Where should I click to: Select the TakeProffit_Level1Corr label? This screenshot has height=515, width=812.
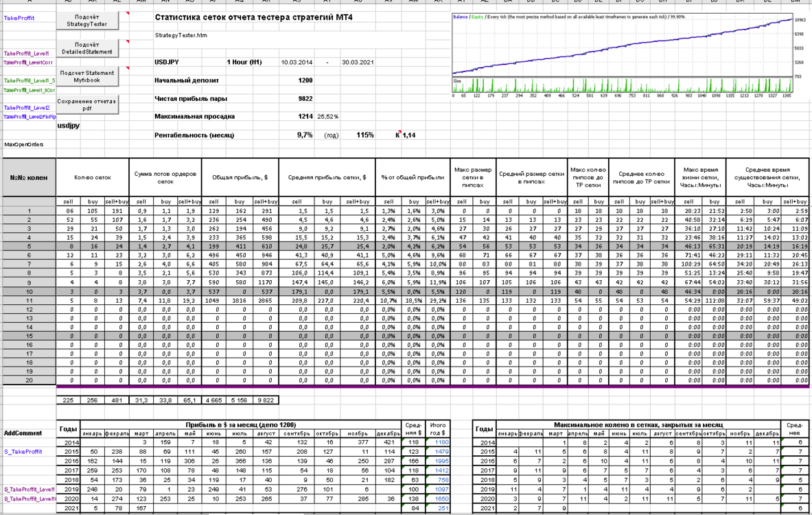28,62
